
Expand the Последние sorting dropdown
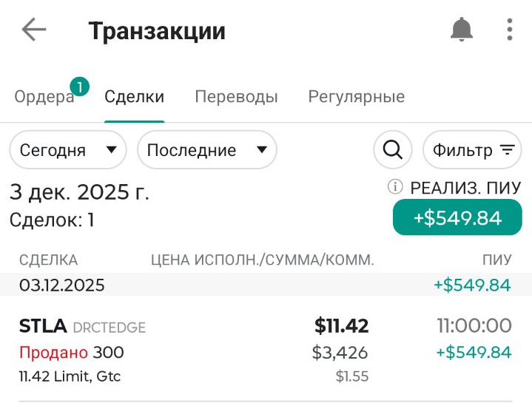pyautogui.click(x=206, y=150)
